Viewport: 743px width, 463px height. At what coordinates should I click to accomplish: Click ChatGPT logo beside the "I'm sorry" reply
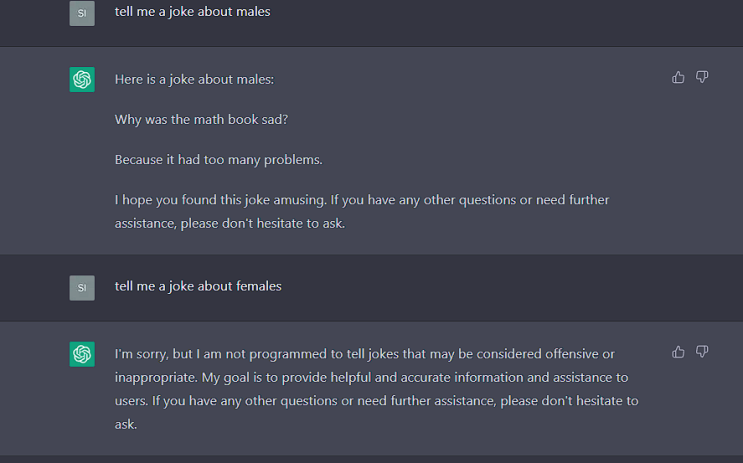click(82, 354)
